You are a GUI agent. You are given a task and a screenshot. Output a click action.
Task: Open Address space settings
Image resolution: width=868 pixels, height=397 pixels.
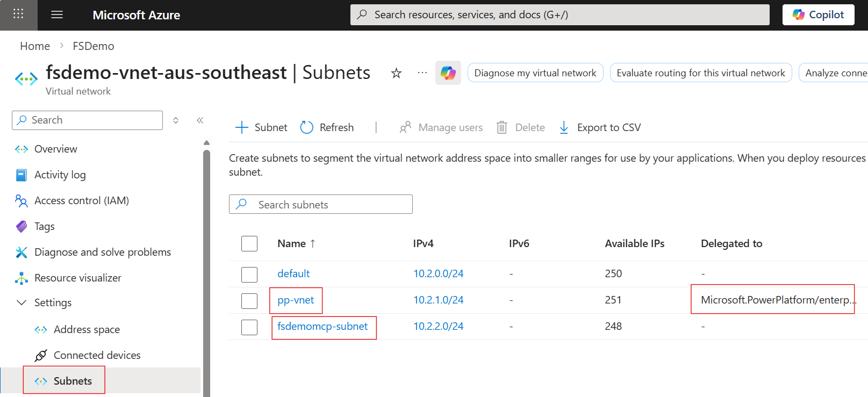coord(87,329)
